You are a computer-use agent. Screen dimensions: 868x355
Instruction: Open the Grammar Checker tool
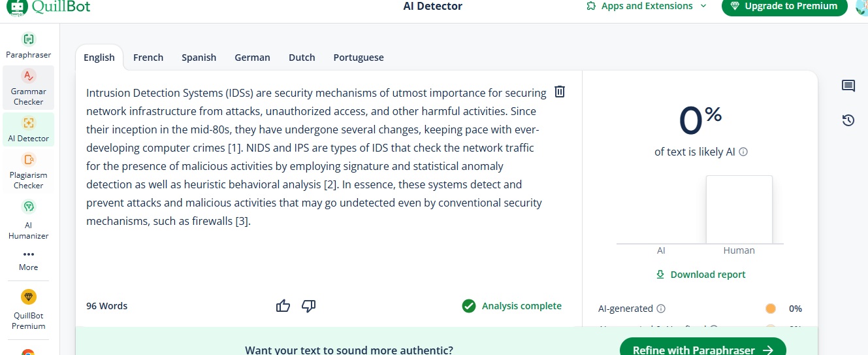tap(28, 88)
